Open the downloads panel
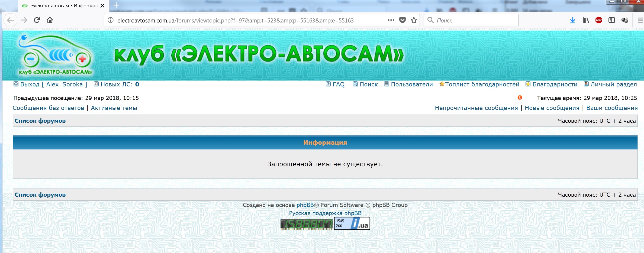This screenshot has height=253, width=644. [x=572, y=20]
